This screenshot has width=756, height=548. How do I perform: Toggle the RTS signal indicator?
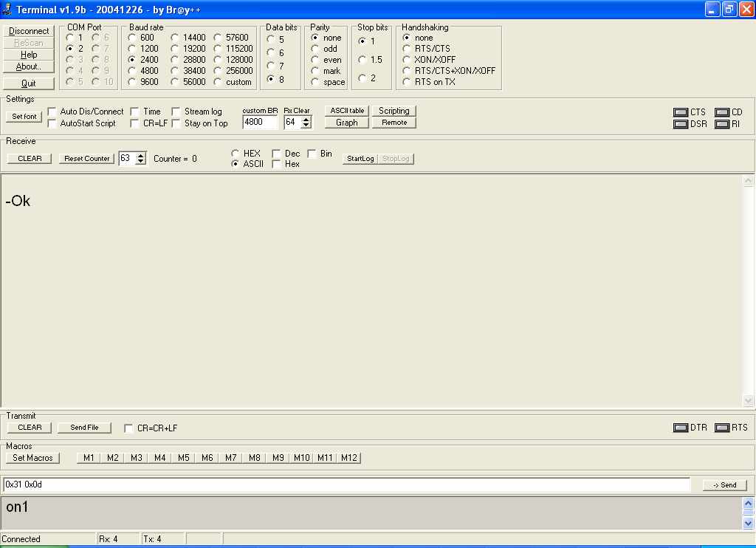click(x=722, y=428)
